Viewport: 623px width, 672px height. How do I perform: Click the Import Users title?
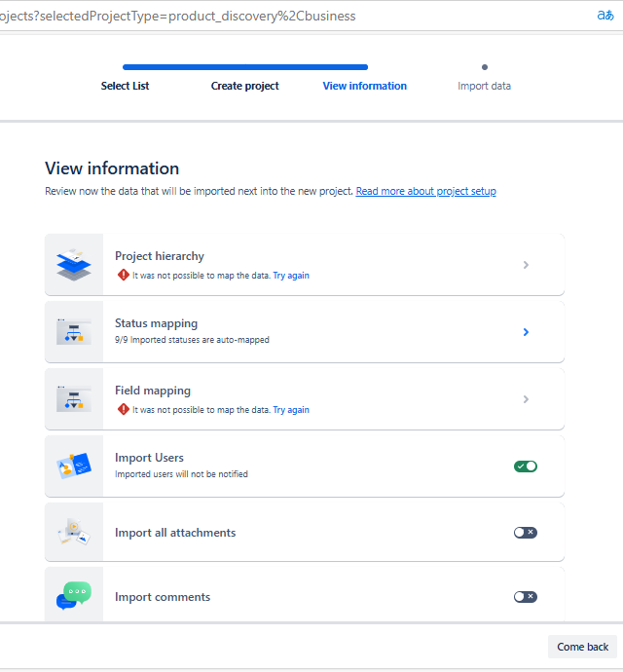(x=149, y=458)
